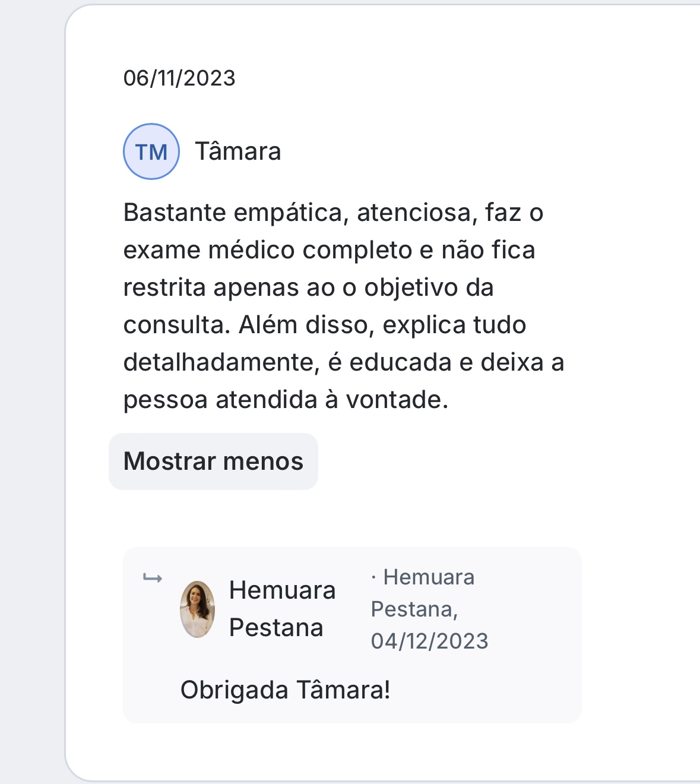Screen dimensions: 700x784
Task: Click the 'Tâmara!' word in the reply
Action: pos(343,690)
